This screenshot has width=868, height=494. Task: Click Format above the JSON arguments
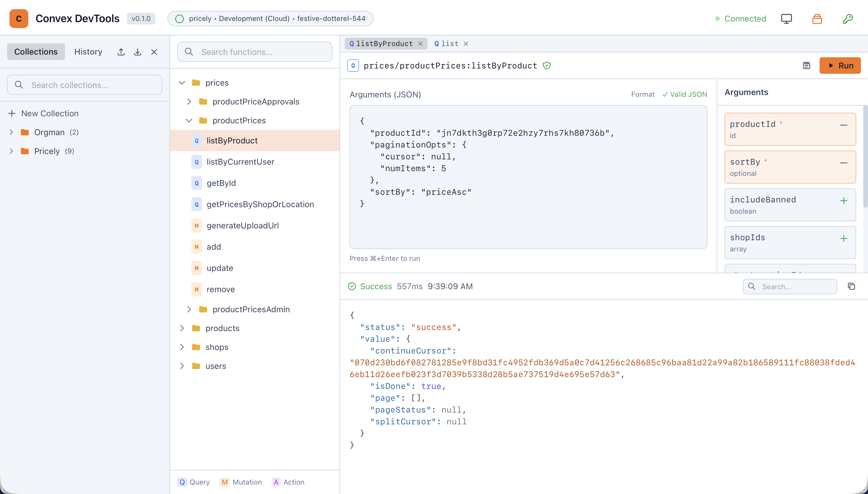(642, 94)
